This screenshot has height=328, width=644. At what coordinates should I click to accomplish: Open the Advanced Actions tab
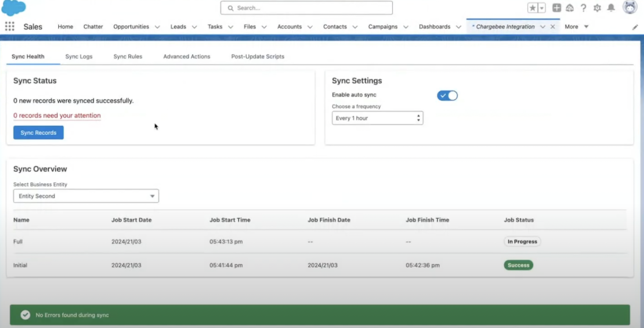point(186,56)
